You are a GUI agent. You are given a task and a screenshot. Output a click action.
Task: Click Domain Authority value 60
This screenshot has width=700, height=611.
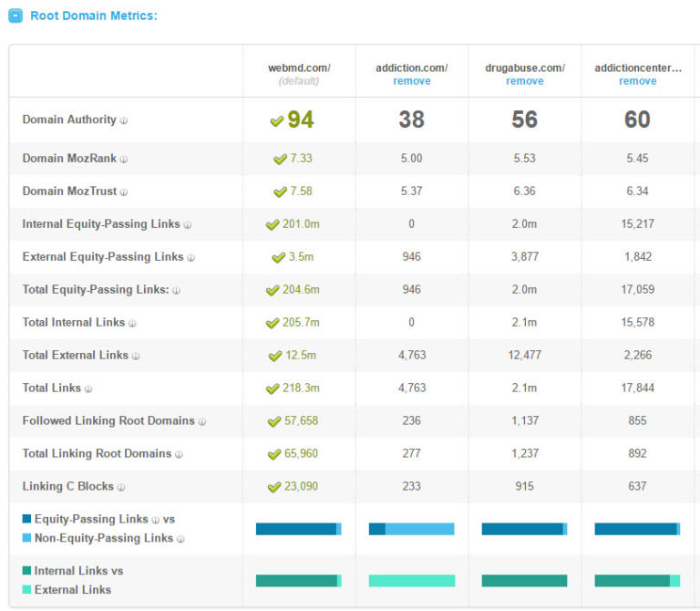coord(637,119)
